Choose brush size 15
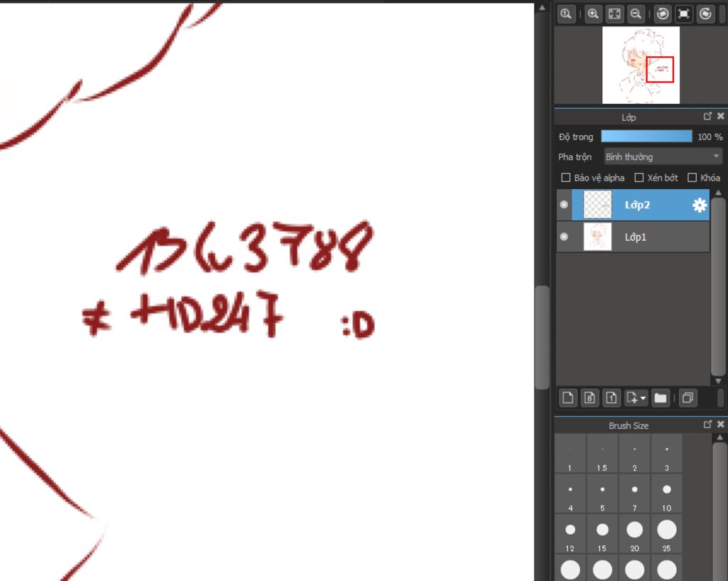728x581 pixels. (602, 534)
